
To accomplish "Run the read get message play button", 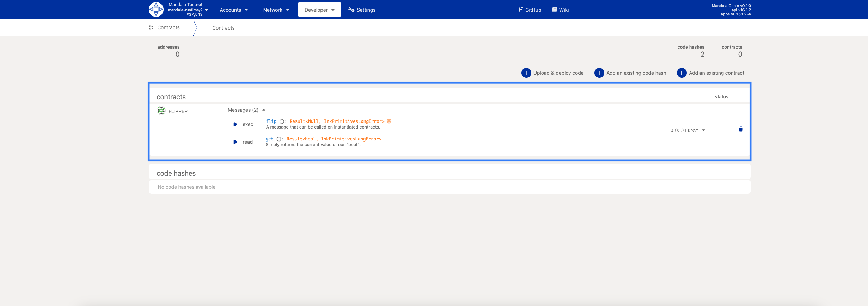I will (x=236, y=142).
